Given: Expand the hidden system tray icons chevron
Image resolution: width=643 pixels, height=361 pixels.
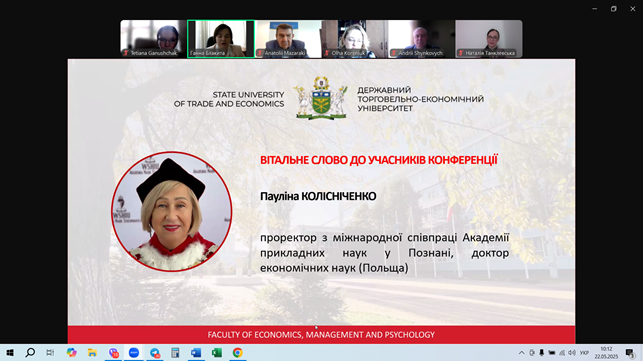Looking at the screenshot, I should click(x=522, y=353).
